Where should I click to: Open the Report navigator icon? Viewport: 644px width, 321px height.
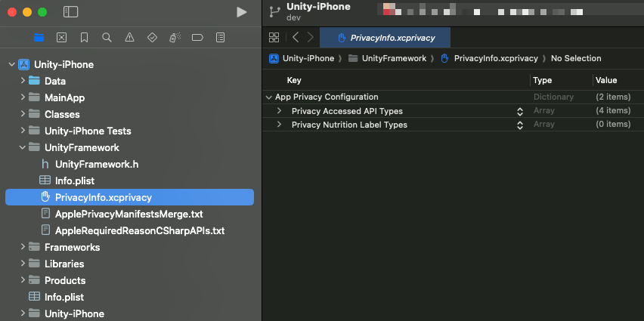(220, 38)
